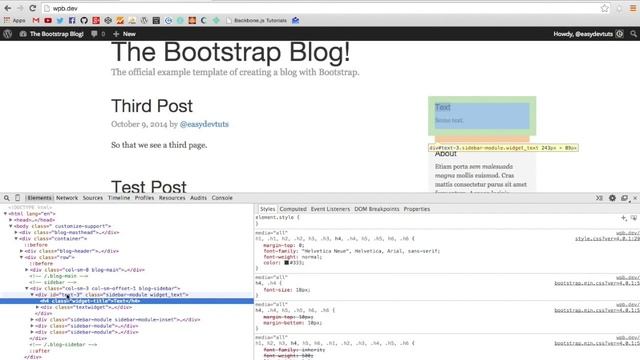
Task: Select the Computed sidebar tab
Action: [293, 209]
